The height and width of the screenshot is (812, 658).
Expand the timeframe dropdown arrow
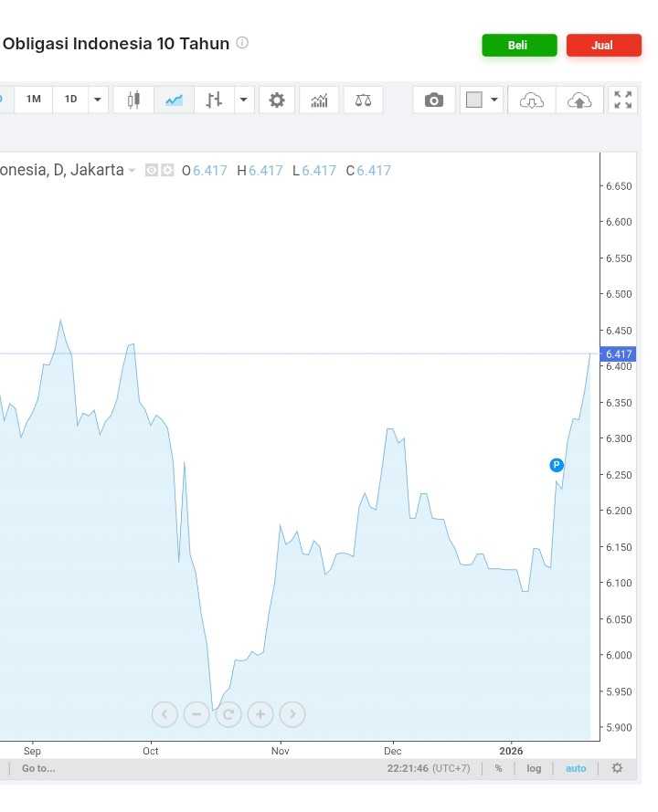(98, 99)
